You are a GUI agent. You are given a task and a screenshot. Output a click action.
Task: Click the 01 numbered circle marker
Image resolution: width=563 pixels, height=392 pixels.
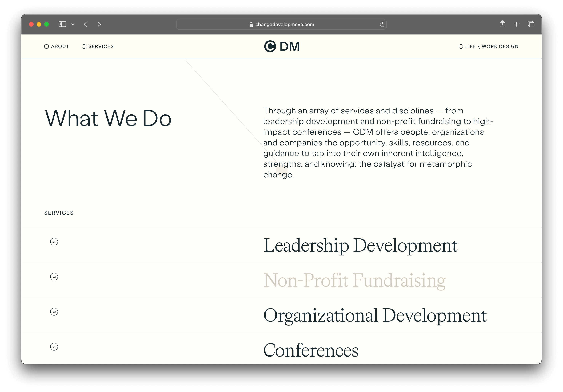pyautogui.click(x=54, y=241)
